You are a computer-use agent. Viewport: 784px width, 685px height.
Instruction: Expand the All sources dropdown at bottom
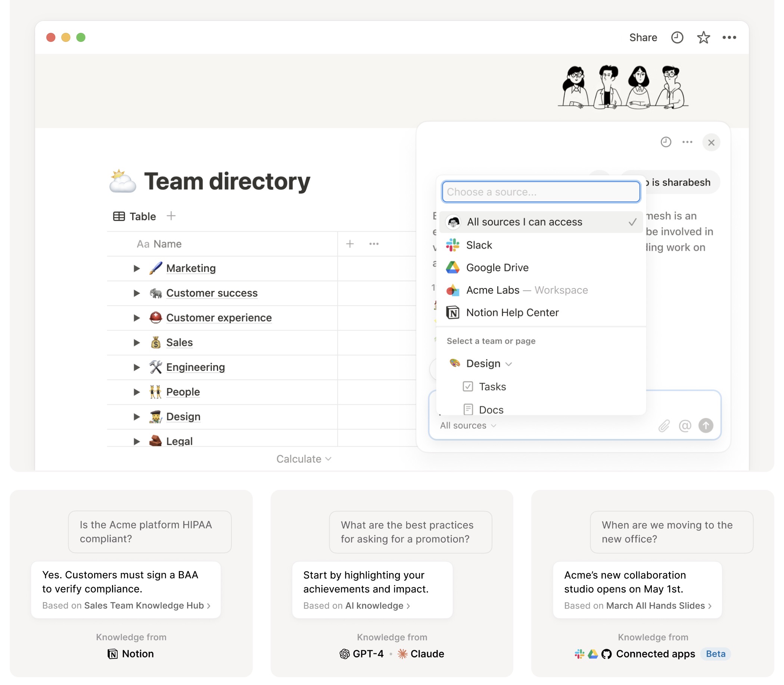(x=467, y=425)
